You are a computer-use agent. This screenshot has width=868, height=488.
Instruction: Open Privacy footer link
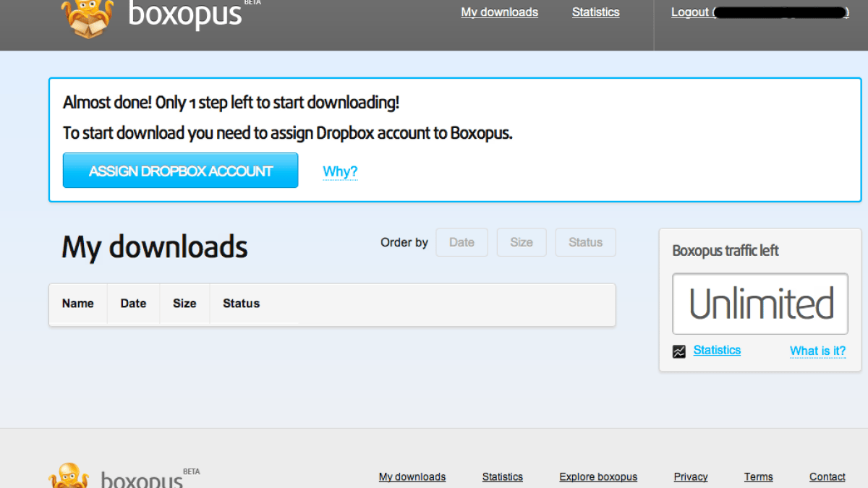click(x=691, y=477)
